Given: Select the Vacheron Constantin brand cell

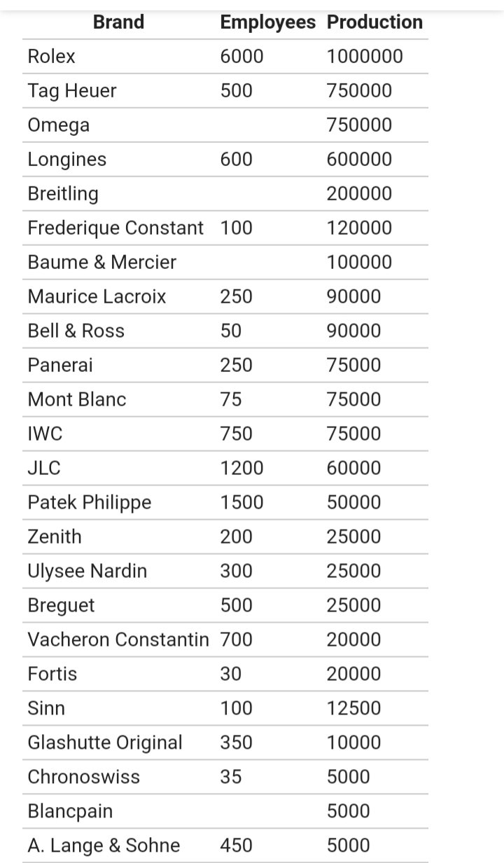Looking at the screenshot, I should click(x=118, y=640).
